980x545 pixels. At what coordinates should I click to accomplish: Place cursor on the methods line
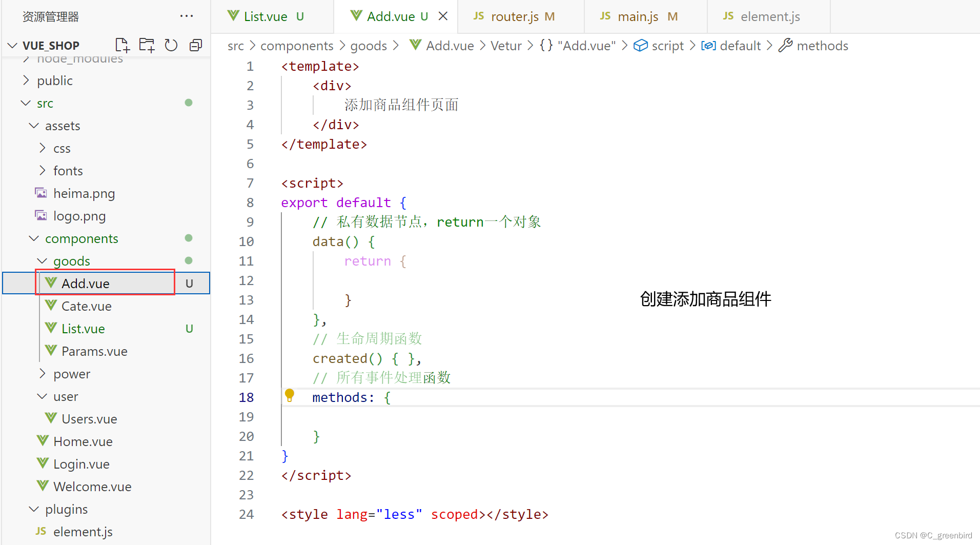[x=351, y=397]
